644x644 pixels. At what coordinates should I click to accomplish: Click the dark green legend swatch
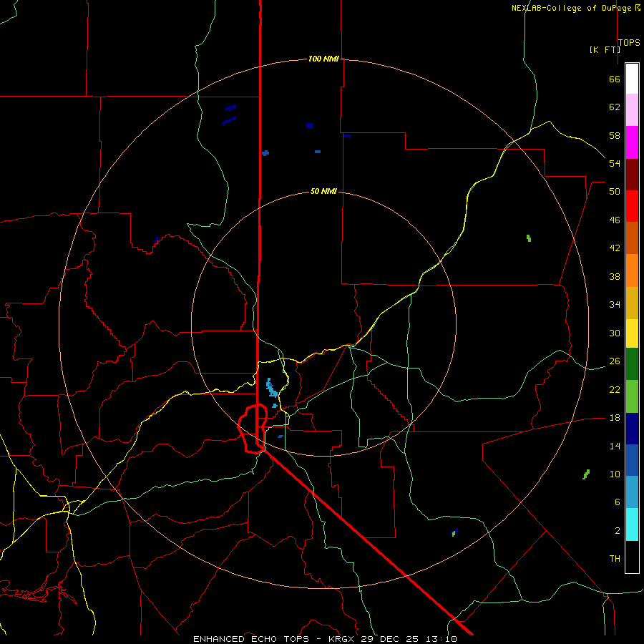[x=632, y=364]
